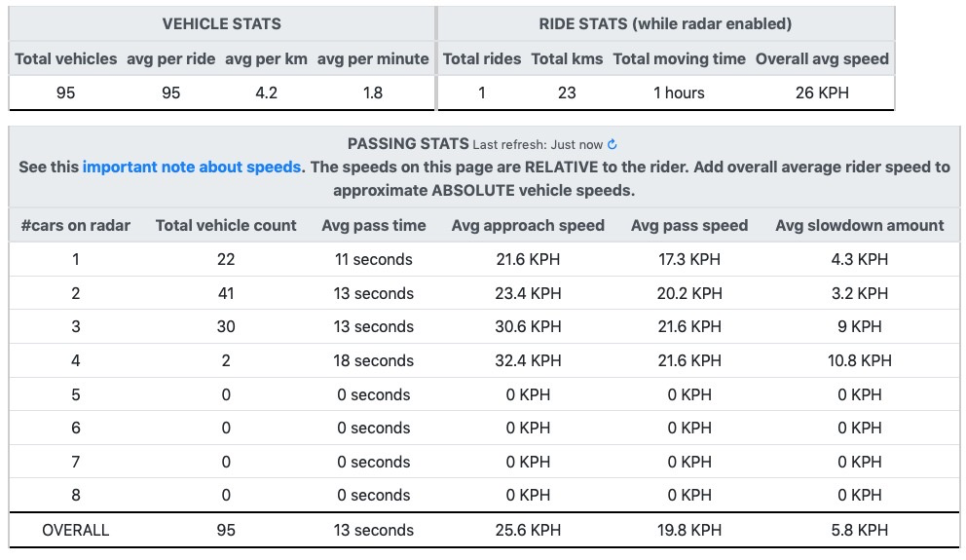This screenshot has height=560, width=966.
Task: Click the Avg pass time column header
Action: click(373, 226)
